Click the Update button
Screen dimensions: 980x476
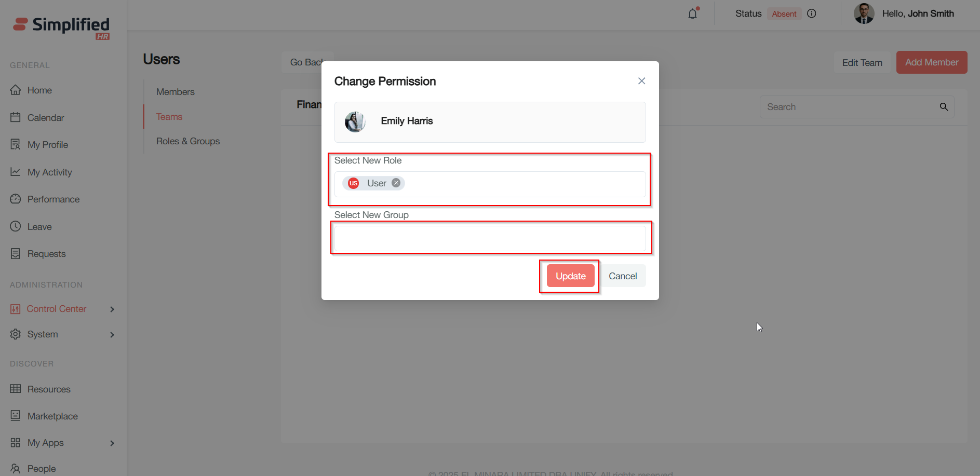(570, 276)
